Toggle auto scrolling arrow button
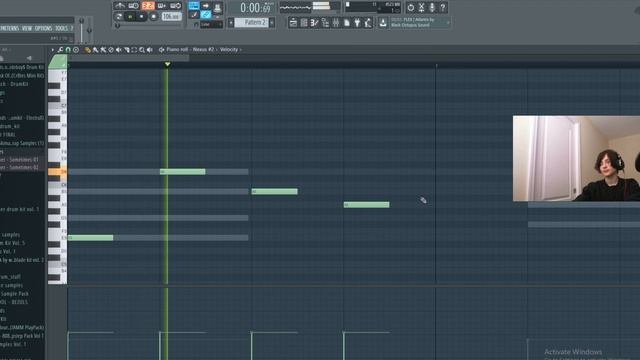 pos(206,6)
